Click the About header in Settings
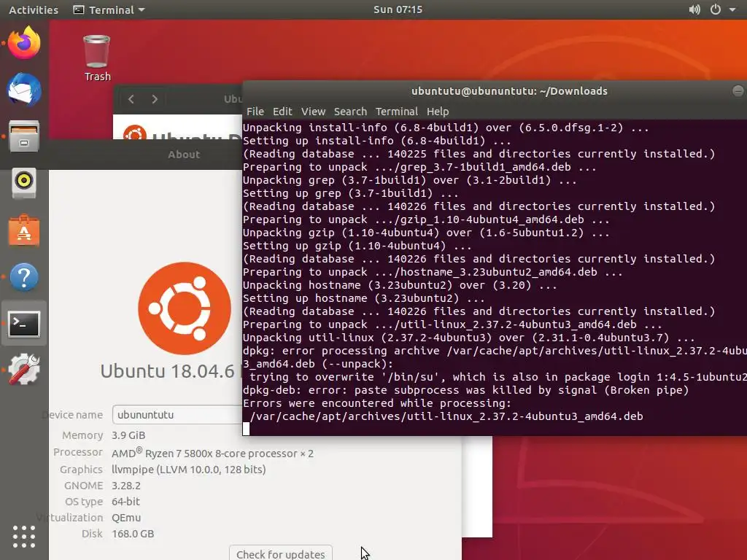This screenshot has height=560, width=747. tap(184, 155)
